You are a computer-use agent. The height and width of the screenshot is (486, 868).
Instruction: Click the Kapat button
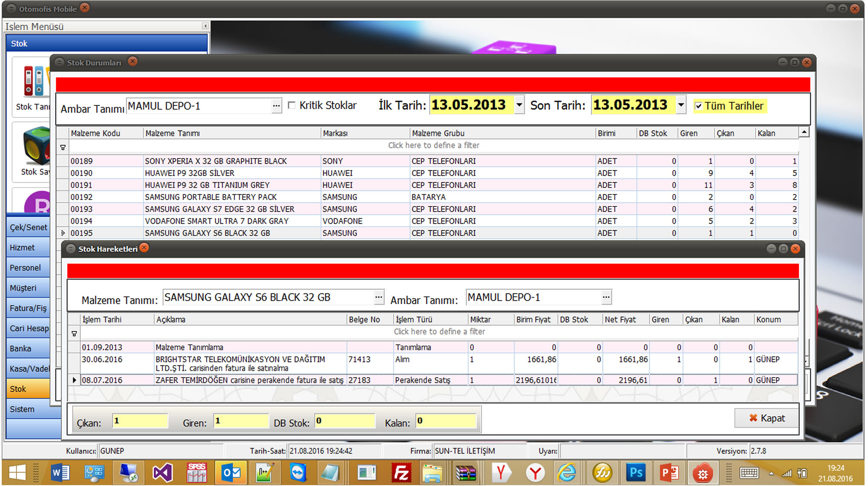coord(766,418)
